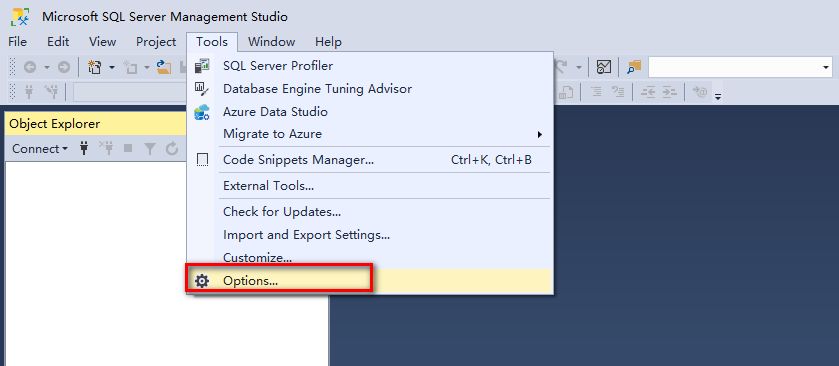Click the Object Explorer filter icon
The image size is (839, 366).
pos(150,149)
